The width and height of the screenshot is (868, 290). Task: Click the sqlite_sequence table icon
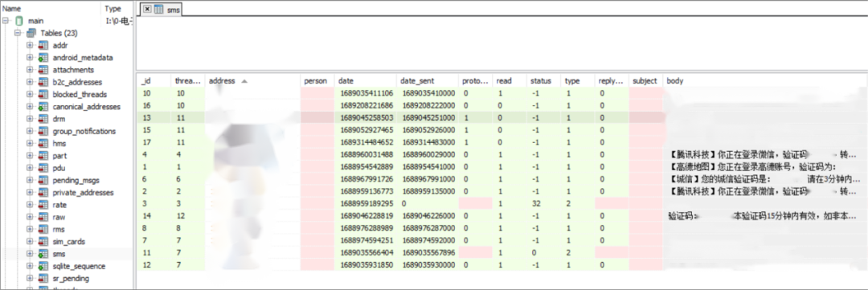pos(43,266)
